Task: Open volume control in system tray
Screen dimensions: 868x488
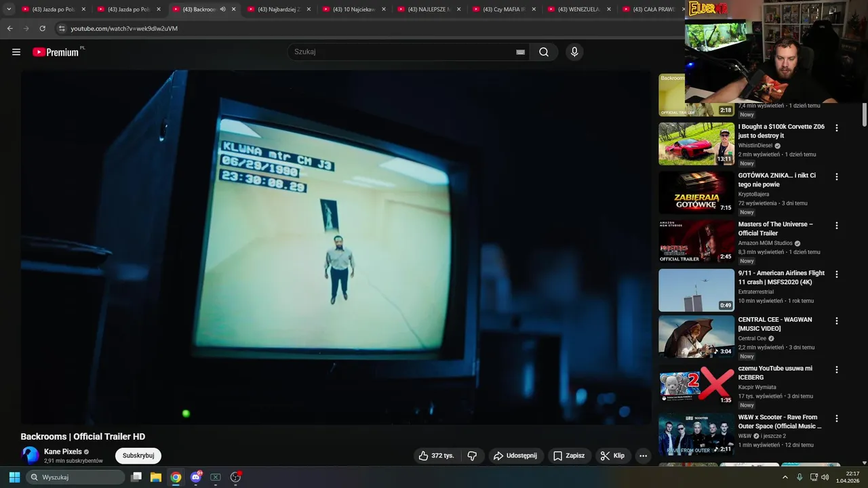Action: pyautogui.click(x=825, y=477)
